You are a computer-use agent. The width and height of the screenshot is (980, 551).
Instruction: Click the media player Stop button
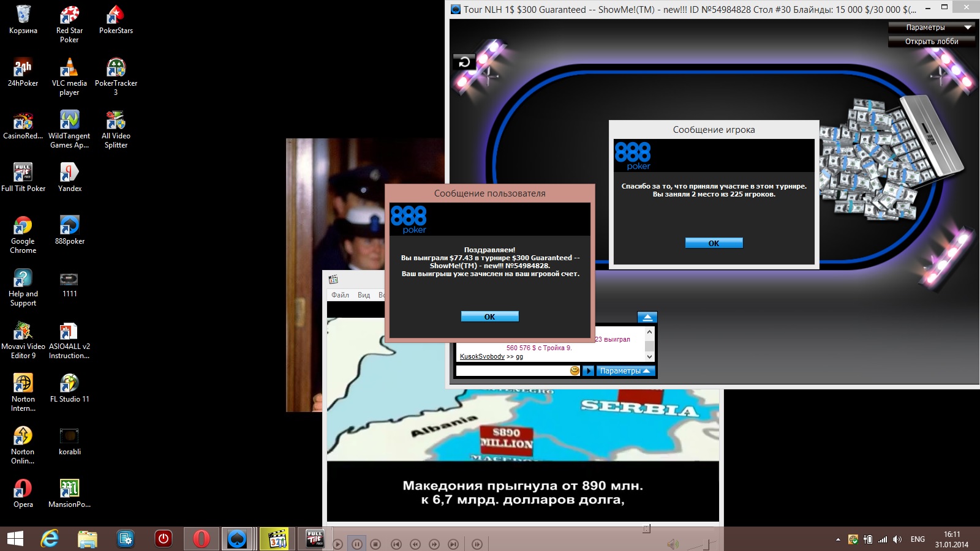tap(376, 544)
